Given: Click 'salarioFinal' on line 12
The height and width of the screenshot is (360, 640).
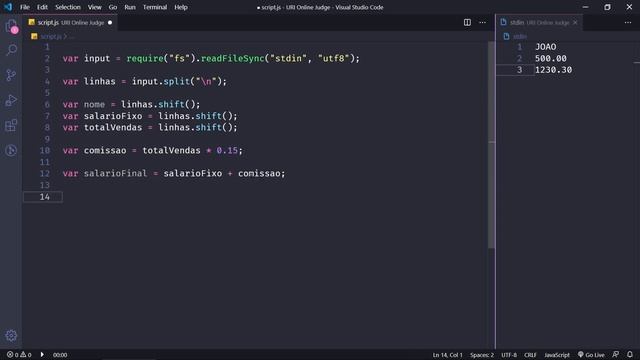Looking at the screenshot, I should 116,173.
